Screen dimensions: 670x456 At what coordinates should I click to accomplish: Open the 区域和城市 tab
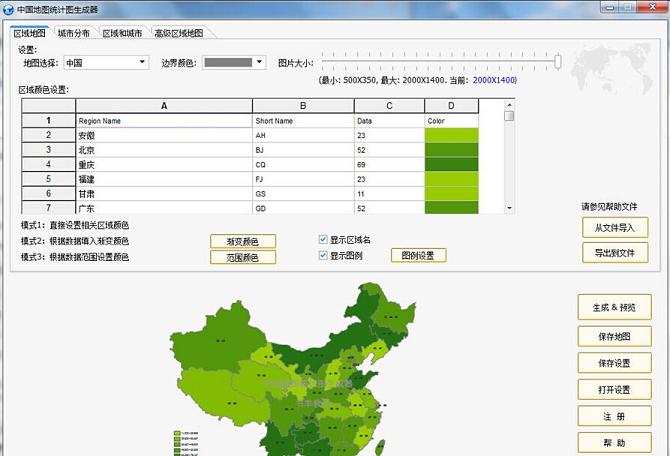tap(122, 33)
